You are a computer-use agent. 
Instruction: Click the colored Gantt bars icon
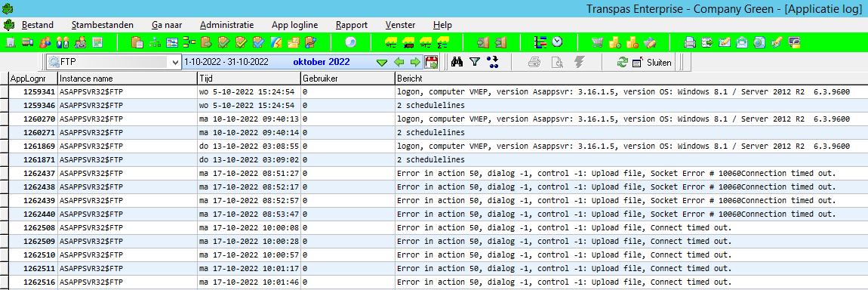point(540,42)
